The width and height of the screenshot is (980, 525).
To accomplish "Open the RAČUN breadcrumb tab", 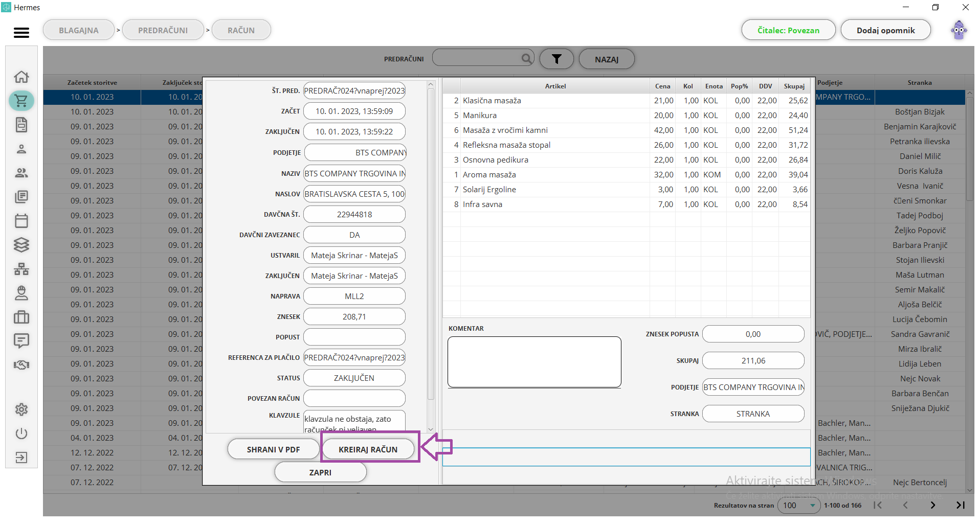I will (x=241, y=30).
